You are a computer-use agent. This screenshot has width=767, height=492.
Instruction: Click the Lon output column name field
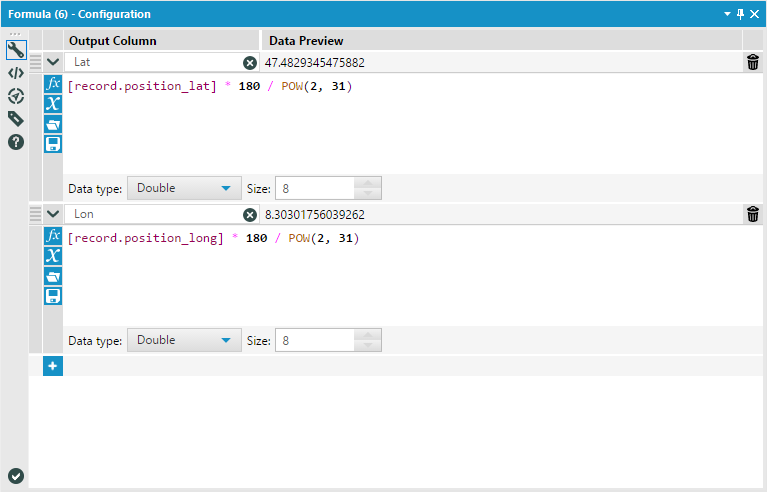coord(155,214)
